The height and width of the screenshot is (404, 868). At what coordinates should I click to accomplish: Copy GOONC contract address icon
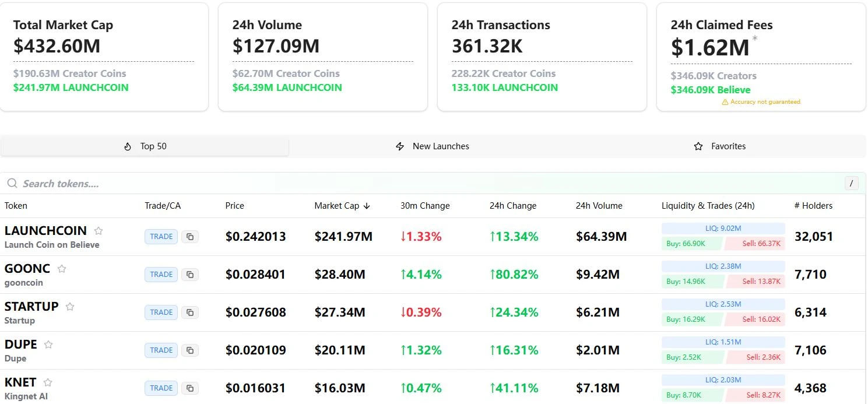190,275
